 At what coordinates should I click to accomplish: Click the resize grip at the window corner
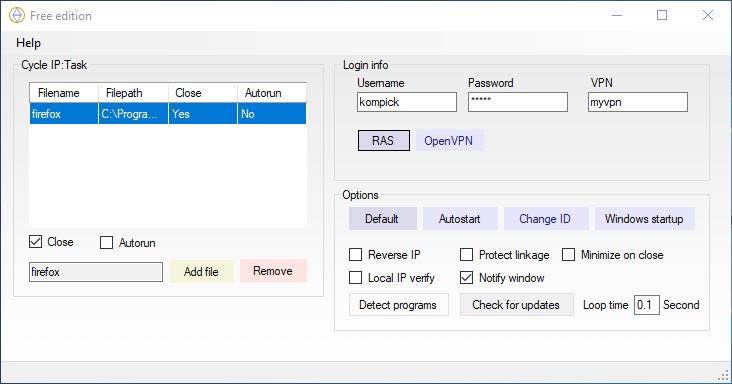coord(723,375)
